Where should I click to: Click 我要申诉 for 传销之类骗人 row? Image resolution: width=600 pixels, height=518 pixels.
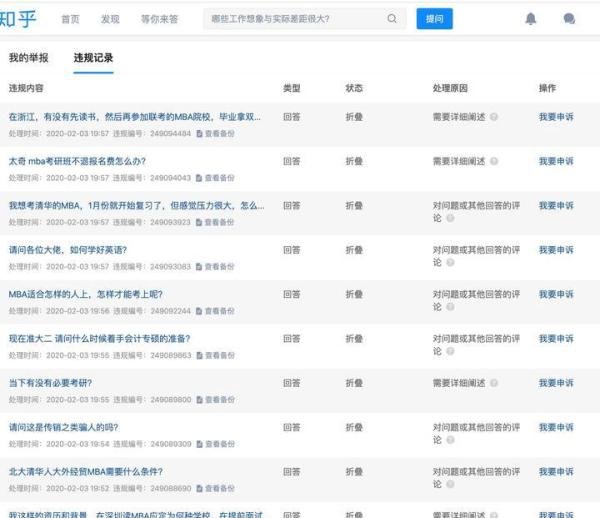coord(556,427)
